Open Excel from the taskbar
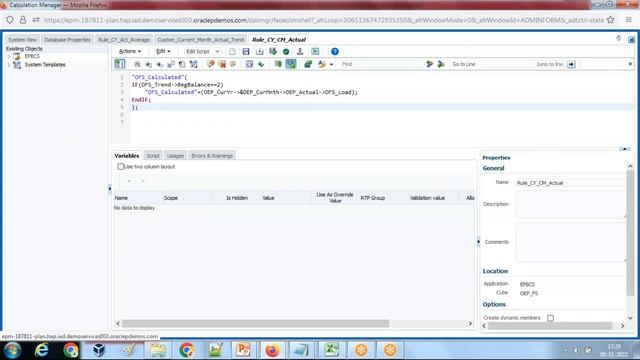Screen dimensions: 640x360 tap(331, 350)
